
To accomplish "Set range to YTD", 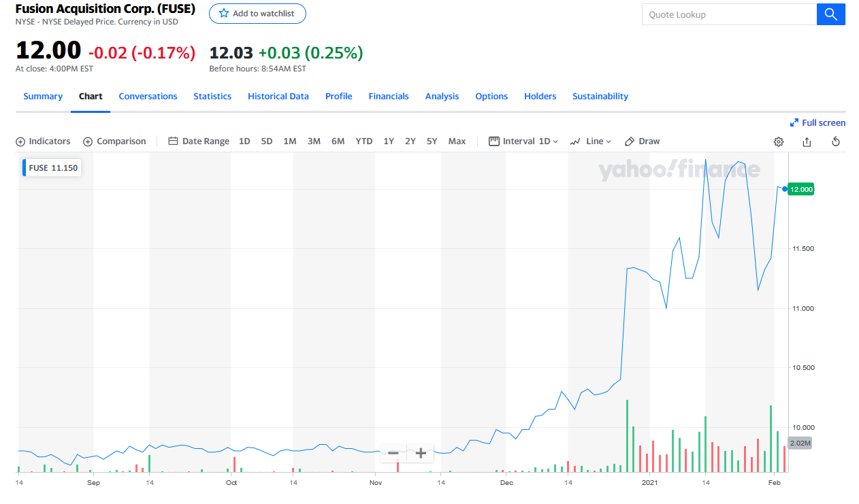I will click(x=364, y=141).
